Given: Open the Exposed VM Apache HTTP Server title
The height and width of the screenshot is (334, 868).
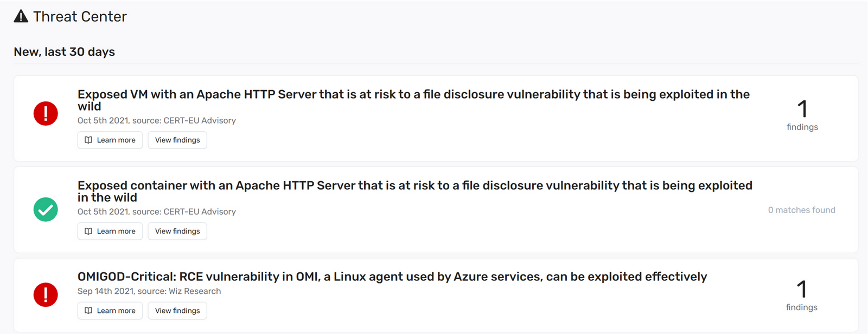Looking at the screenshot, I should click(413, 100).
